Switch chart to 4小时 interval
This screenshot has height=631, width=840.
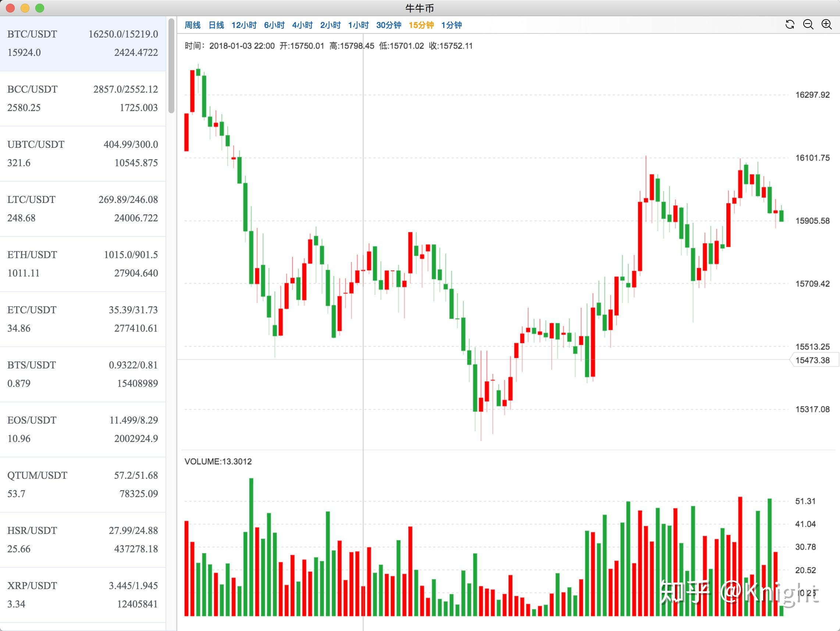point(302,25)
